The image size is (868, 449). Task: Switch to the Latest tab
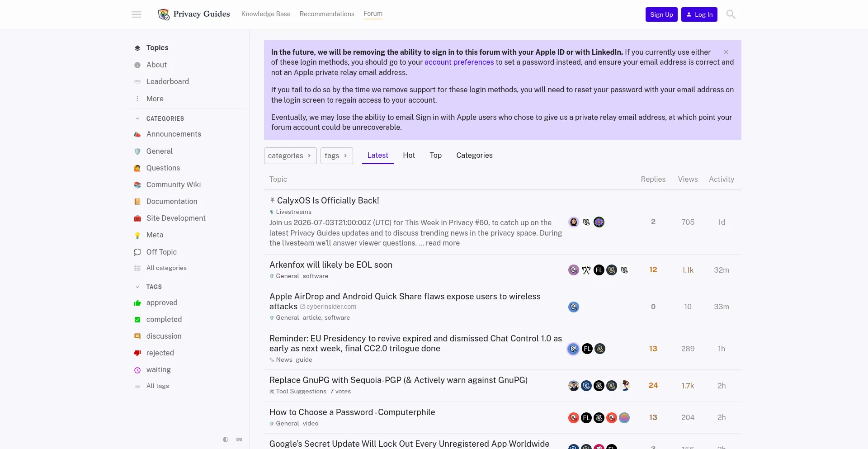coord(378,155)
